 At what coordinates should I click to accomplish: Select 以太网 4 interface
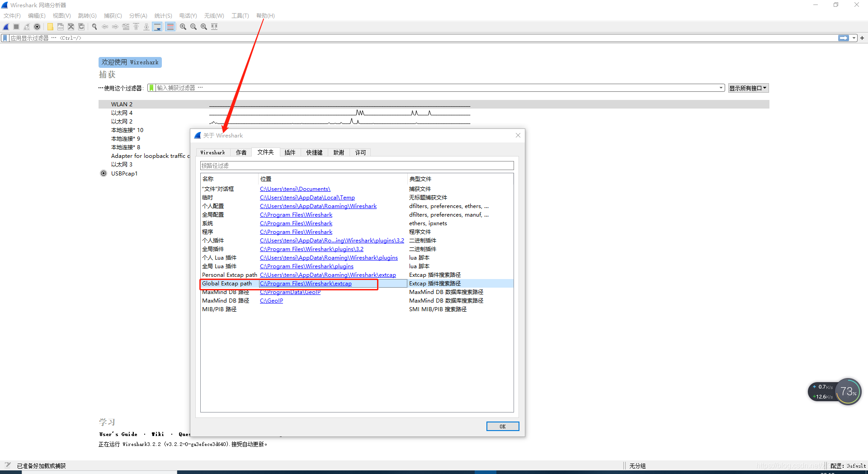click(122, 113)
